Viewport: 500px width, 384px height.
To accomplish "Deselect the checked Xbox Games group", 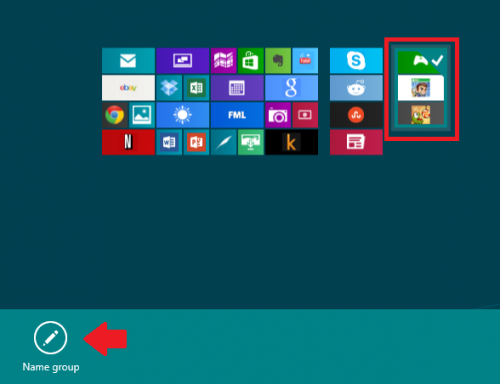I will [421, 88].
